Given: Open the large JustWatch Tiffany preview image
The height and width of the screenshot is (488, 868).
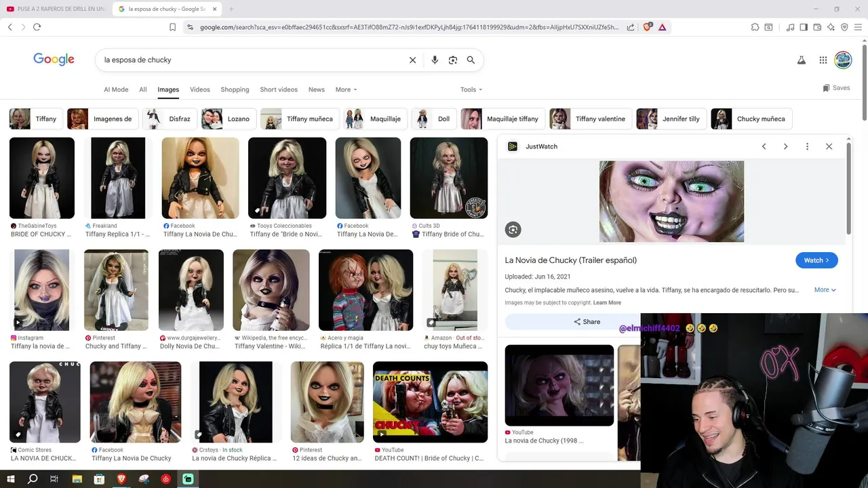Looking at the screenshot, I should pyautogui.click(x=671, y=201).
